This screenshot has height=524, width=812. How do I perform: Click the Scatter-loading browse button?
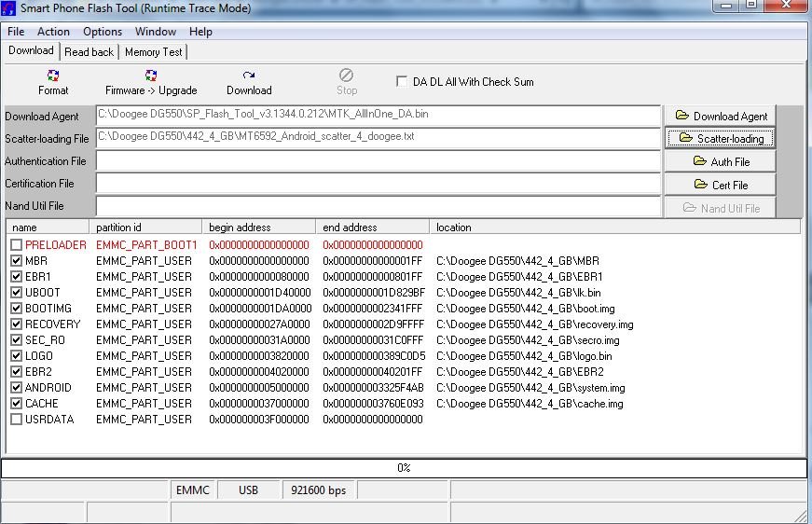click(721, 139)
